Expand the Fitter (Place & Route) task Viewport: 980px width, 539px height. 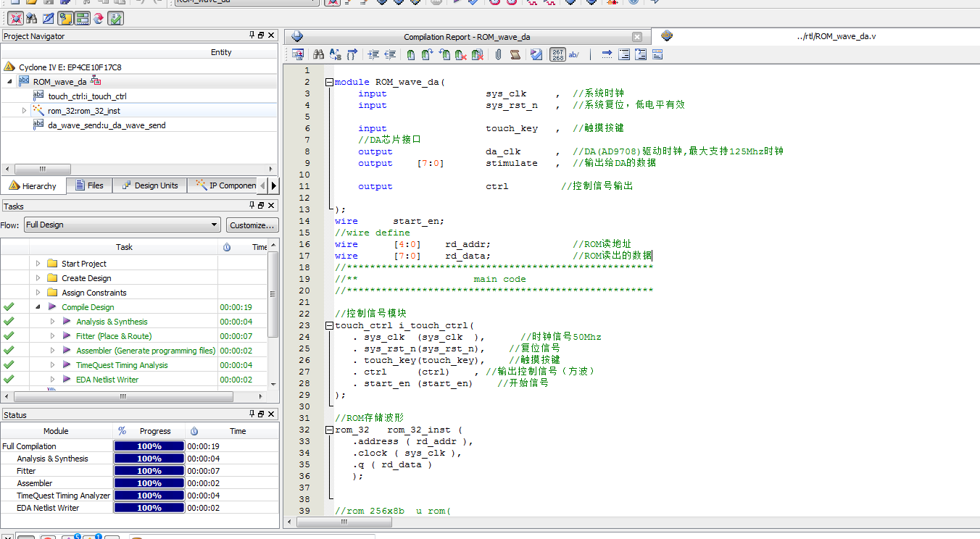coord(53,336)
